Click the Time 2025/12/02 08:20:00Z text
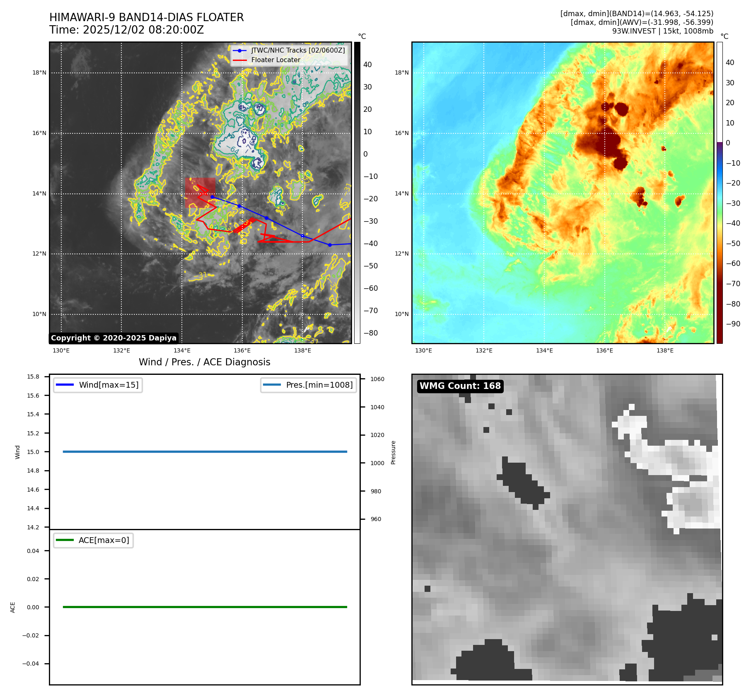The width and height of the screenshot is (751, 700). click(126, 30)
